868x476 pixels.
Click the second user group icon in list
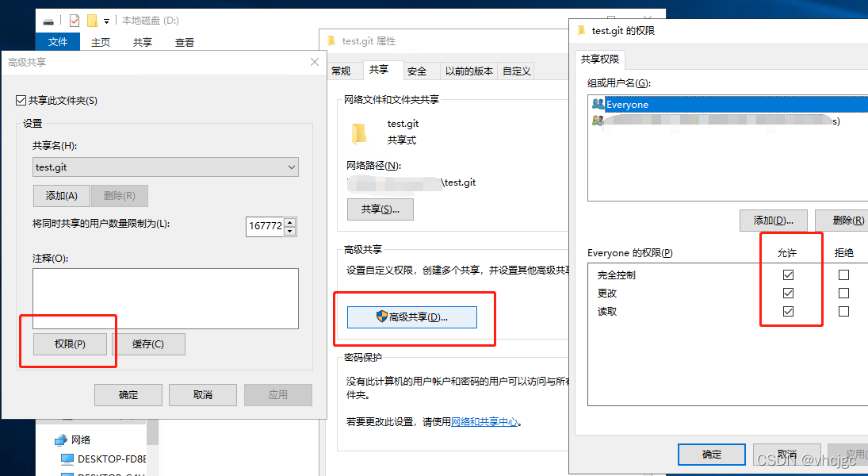[598, 121]
